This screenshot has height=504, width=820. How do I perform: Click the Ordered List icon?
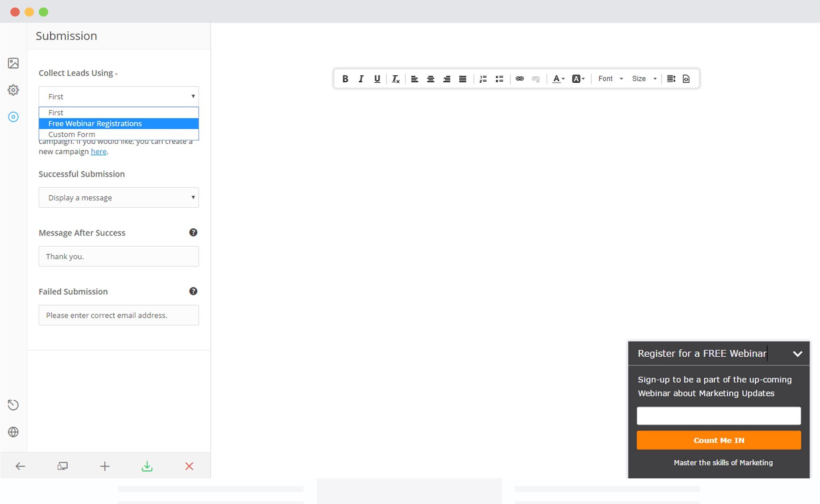point(482,78)
